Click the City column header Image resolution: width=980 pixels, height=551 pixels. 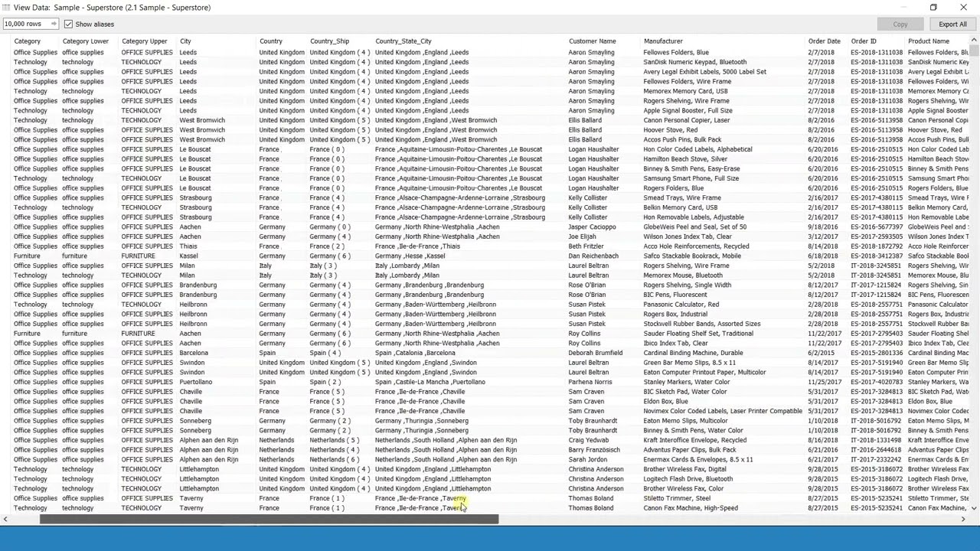pyautogui.click(x=185, y=41)
